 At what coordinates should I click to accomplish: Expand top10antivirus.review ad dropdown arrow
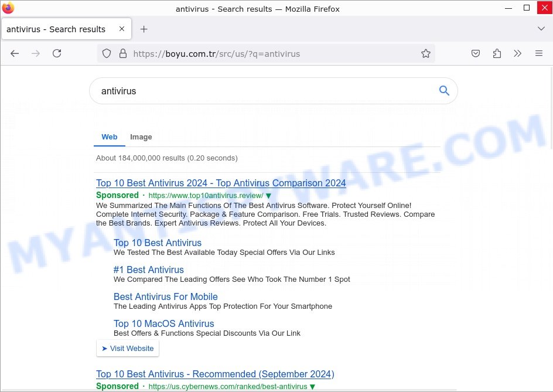(268, 196)
